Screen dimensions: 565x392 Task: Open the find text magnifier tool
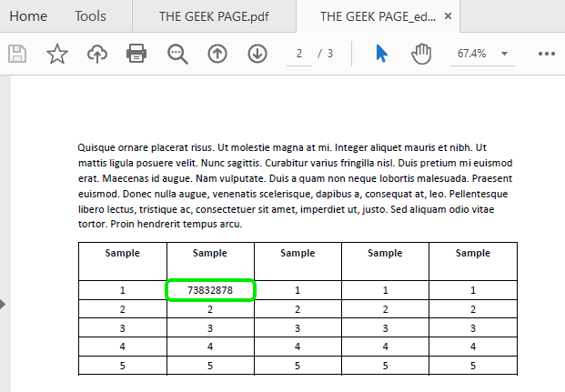[177, 54]
